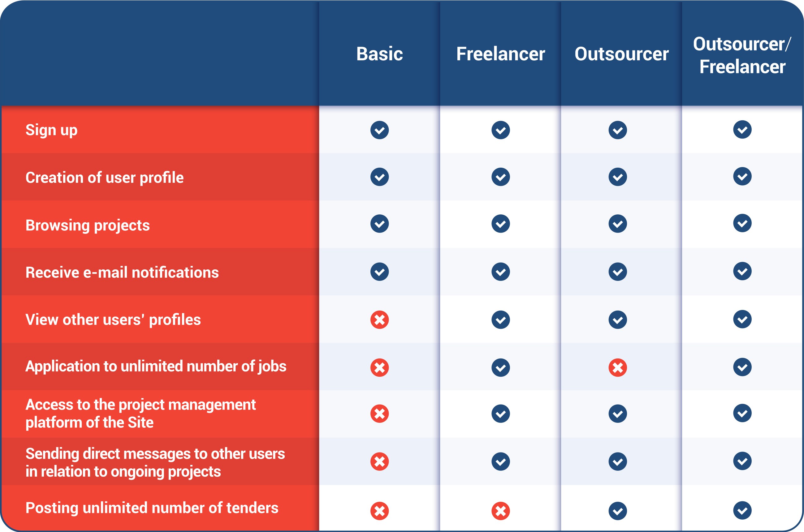Click Freelancer checkmark for Browsing projects
804x532 pixels.
(501, 224)
